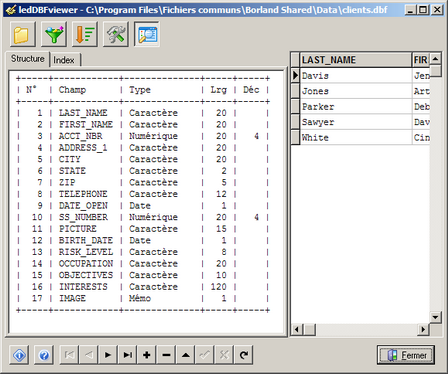Delete current record with minus
This screenshot has width=448, height=374.
click(166, 355)
